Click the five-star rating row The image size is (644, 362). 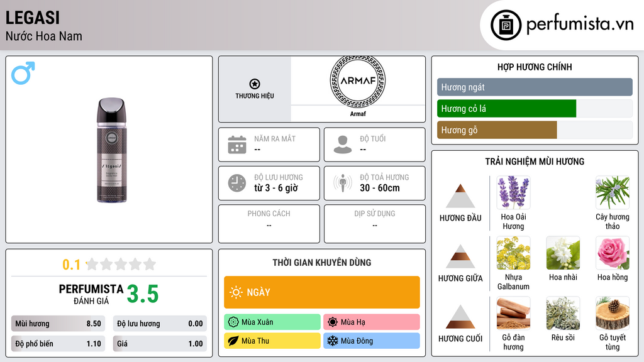coord(120,264)
